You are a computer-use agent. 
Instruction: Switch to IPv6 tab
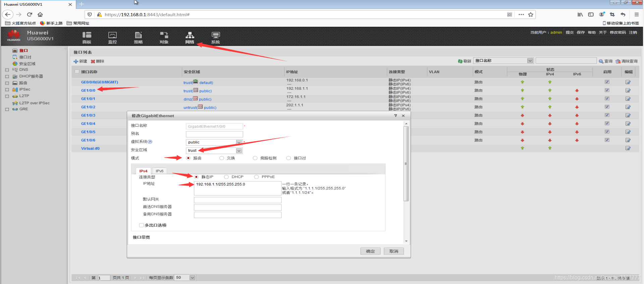(159, 171)
